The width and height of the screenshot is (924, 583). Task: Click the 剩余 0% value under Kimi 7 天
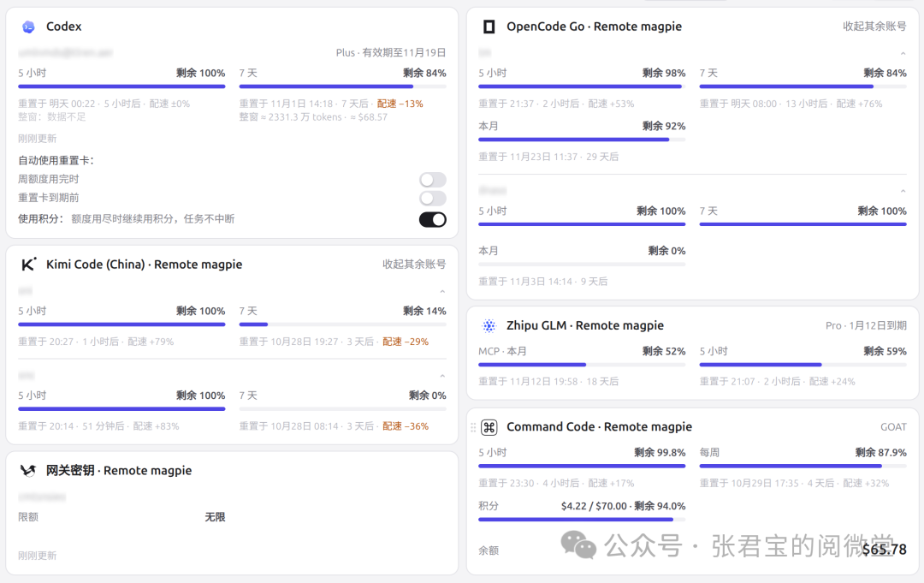pyautogui.click(x=427, y=396)
